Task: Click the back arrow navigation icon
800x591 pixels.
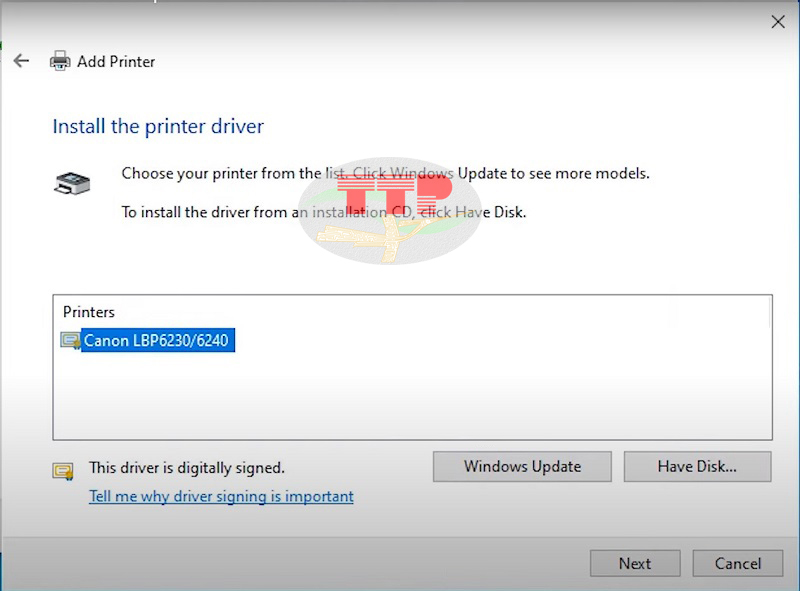Action: coord(21,61)
